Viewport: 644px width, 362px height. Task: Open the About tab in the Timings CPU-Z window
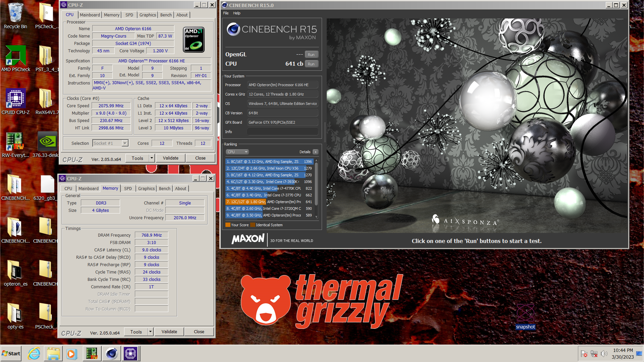180,188
